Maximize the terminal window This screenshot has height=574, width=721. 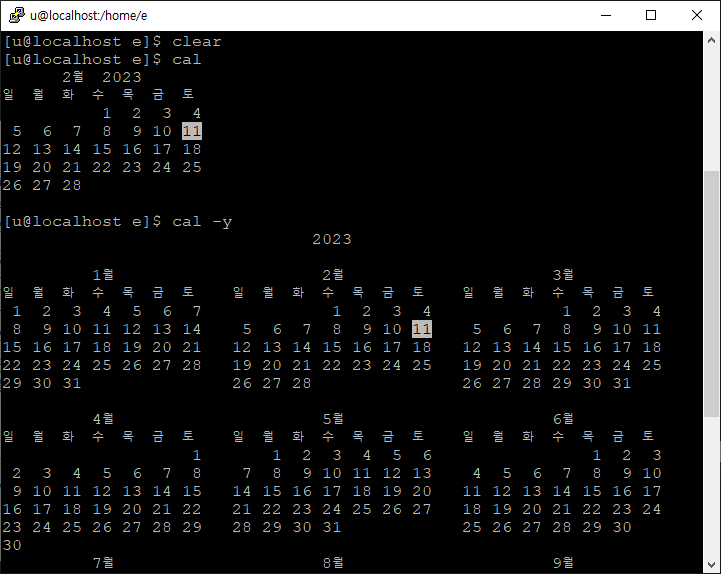coord(651,15)
